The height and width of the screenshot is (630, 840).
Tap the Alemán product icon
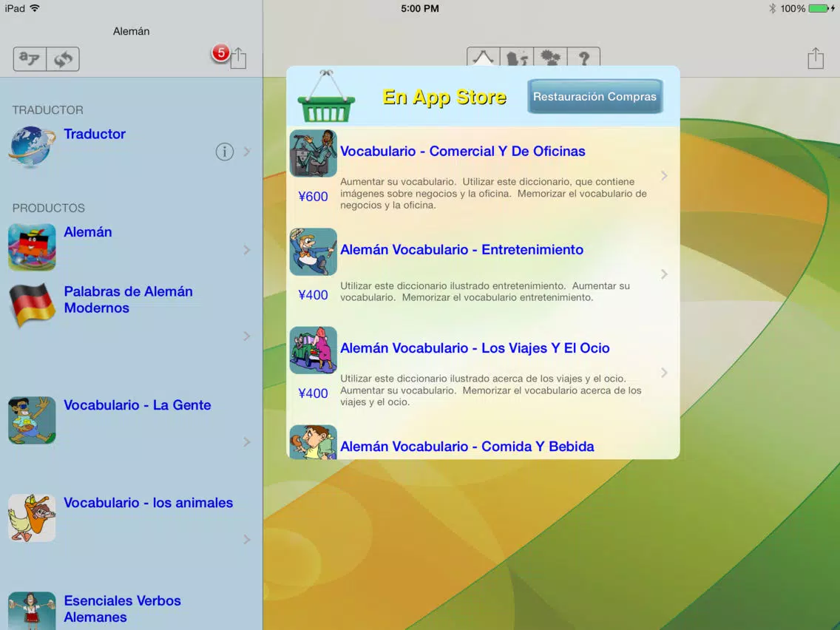tap(32, 247)
